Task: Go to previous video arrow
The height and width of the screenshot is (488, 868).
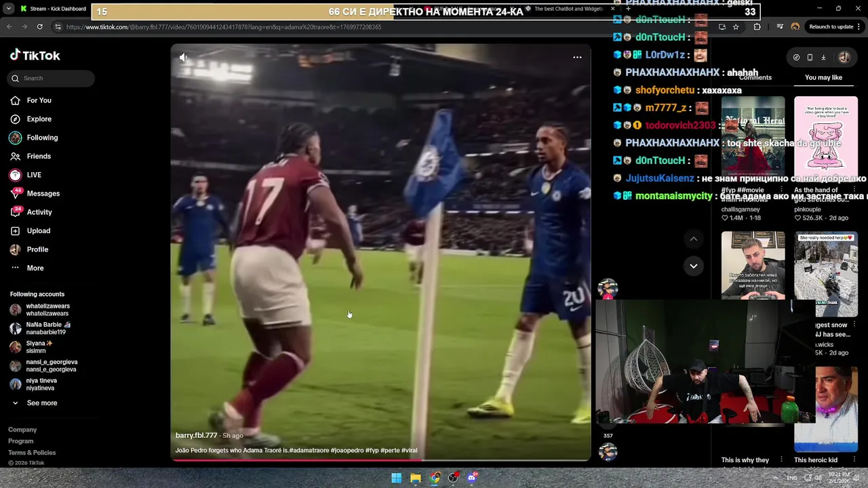Action: pos(693,239)
